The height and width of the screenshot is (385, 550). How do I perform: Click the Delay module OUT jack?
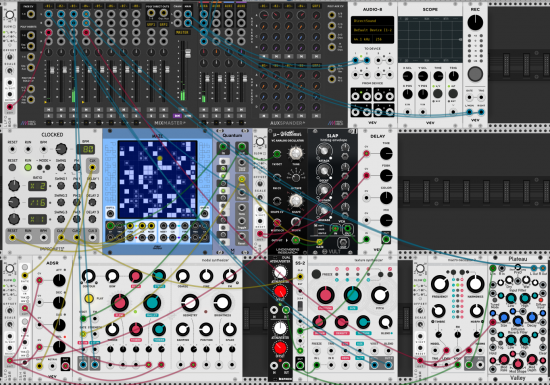[386, 239]
